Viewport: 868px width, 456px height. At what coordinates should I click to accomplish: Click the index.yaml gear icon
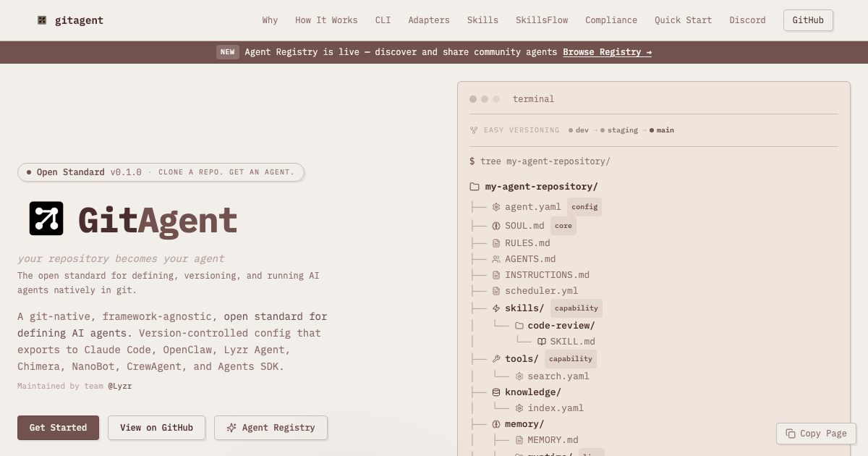pyautogui.click(x=519, y=408)
